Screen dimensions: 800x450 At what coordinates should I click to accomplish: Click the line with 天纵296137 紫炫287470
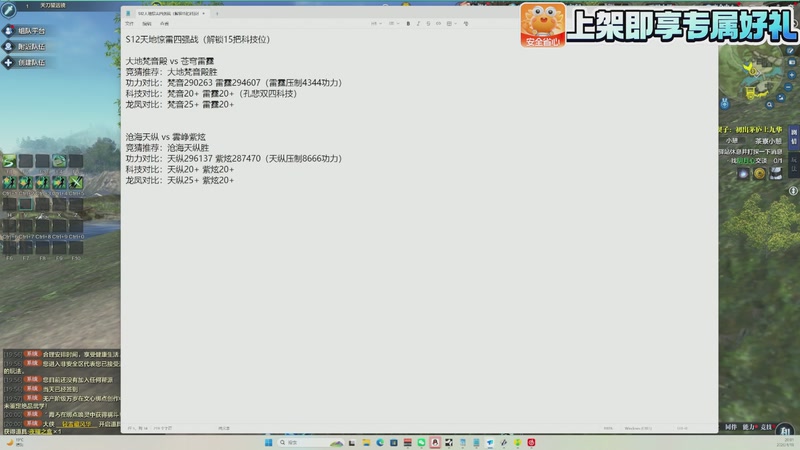[234, 159]
